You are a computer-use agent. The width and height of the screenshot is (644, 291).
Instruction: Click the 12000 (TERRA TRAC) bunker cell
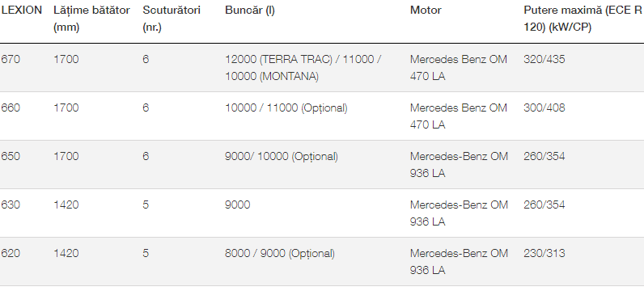[x=303, y=68]
